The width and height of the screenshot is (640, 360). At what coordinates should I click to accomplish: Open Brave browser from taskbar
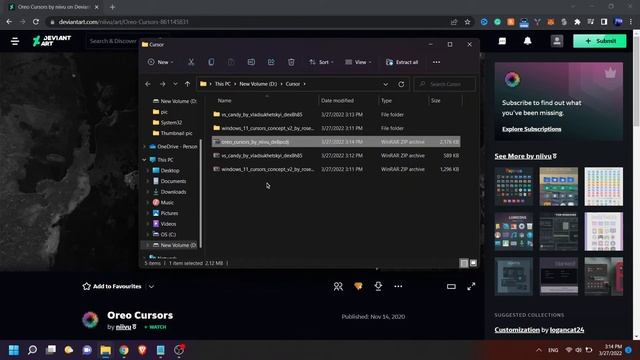pos(142,350)
